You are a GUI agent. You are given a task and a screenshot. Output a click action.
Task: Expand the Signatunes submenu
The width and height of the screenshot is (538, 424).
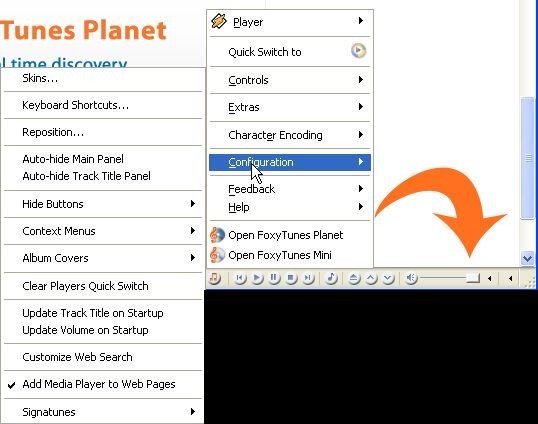103,412
